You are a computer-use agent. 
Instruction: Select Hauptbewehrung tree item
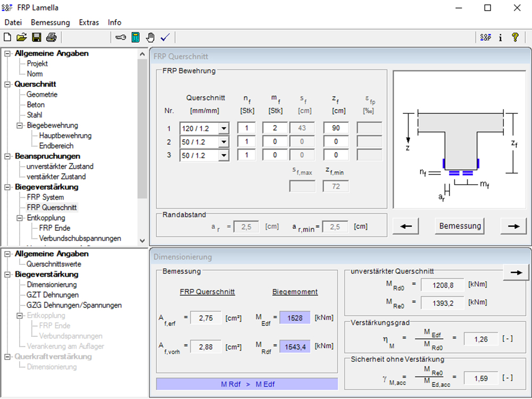pyautogui.click(x=65, y=136)
